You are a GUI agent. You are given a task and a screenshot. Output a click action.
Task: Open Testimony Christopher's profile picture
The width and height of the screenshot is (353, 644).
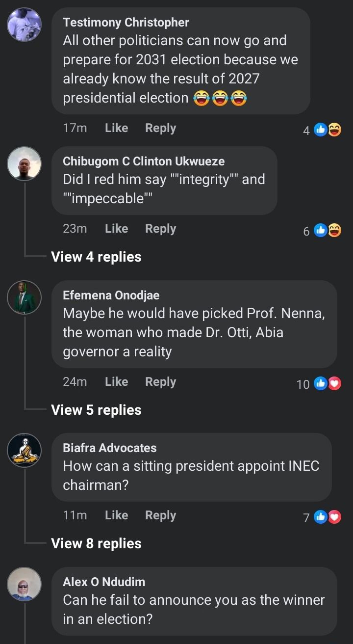(24, 25)
